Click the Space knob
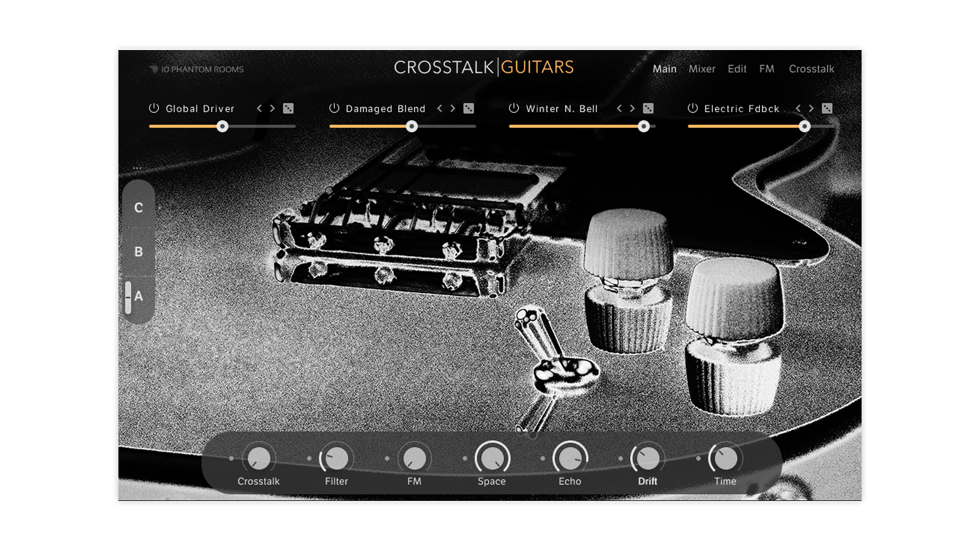Screen dimensions: 980x551 click(x=492, y=458)
